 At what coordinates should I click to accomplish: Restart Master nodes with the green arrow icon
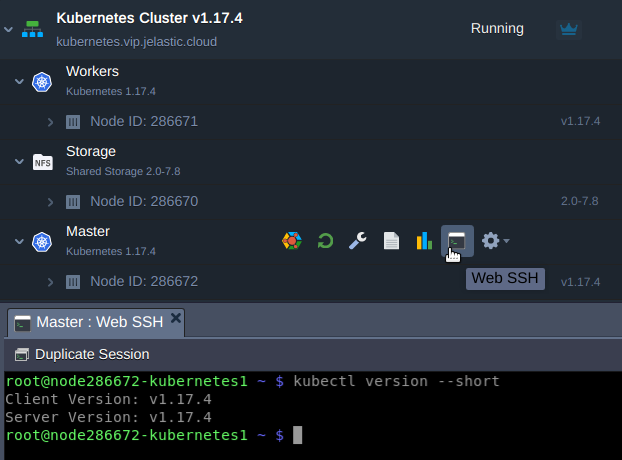click(x=325, y=241)
